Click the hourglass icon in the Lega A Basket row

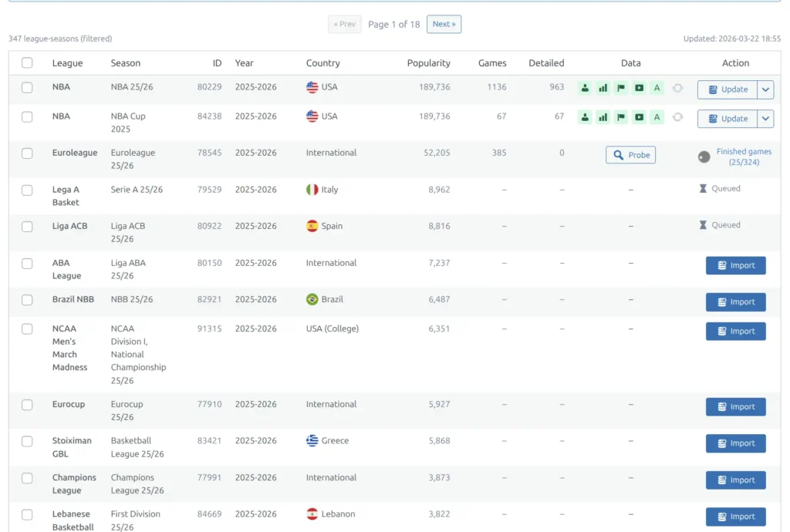click(703, 189)
